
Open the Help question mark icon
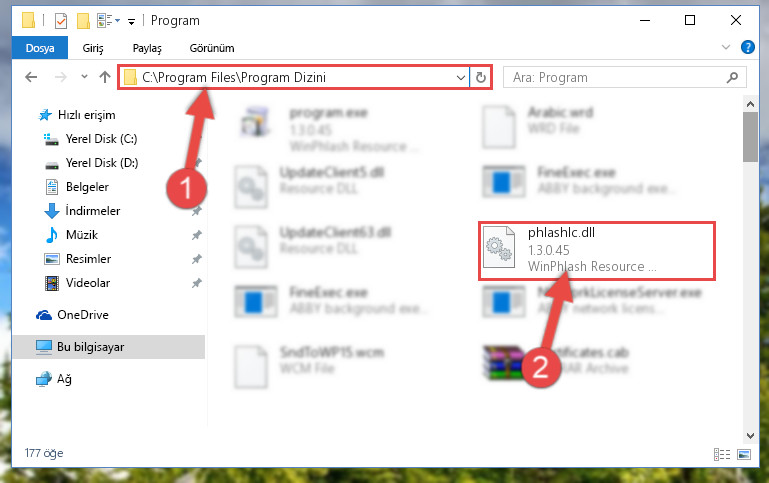[x=747, y=47]
